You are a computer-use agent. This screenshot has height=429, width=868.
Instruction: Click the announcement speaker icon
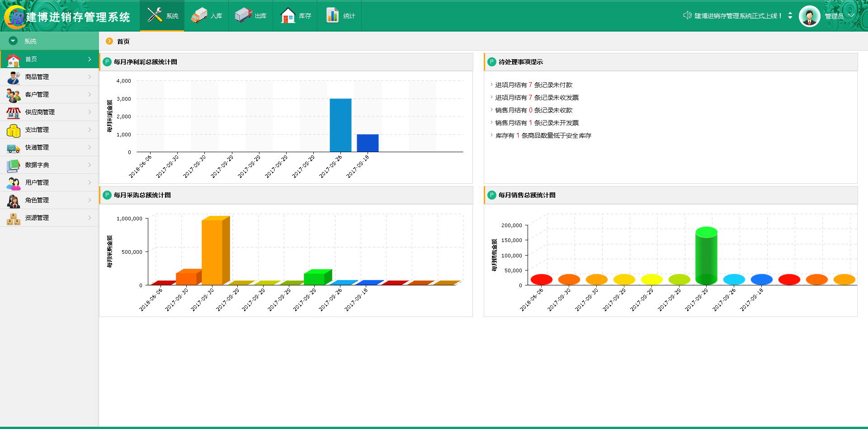[687, 15]
